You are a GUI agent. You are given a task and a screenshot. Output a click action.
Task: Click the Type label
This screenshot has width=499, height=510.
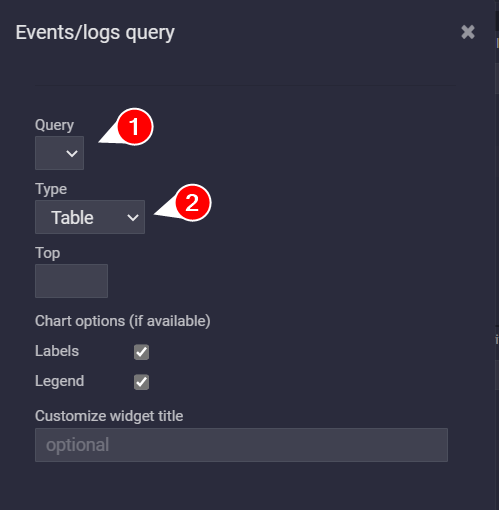tap(51, 189)
